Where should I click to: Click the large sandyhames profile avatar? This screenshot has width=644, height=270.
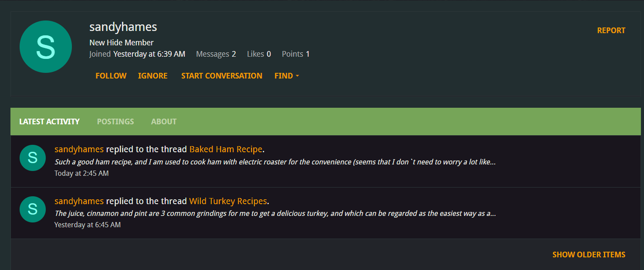tap(46, 47)
